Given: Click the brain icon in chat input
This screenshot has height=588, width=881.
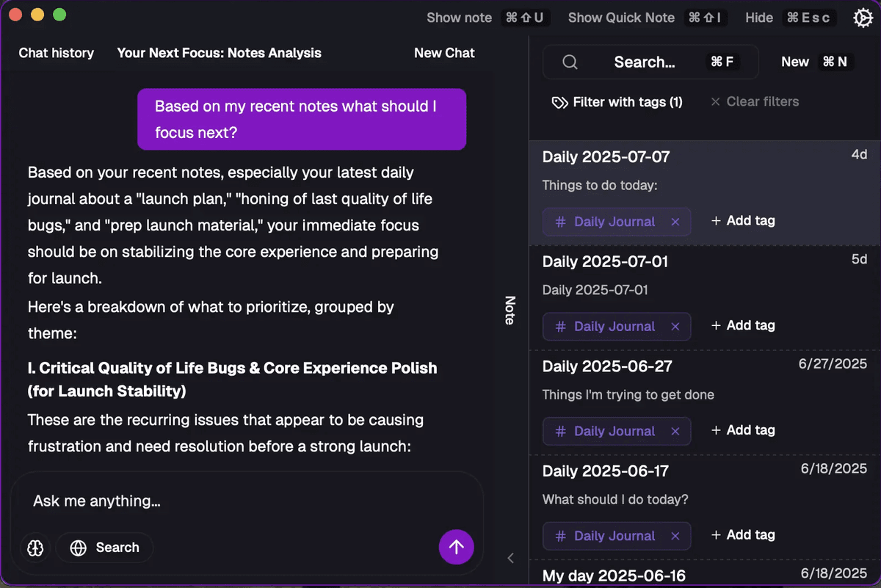Looking at the screenshot, I should [x=35, y=548].
